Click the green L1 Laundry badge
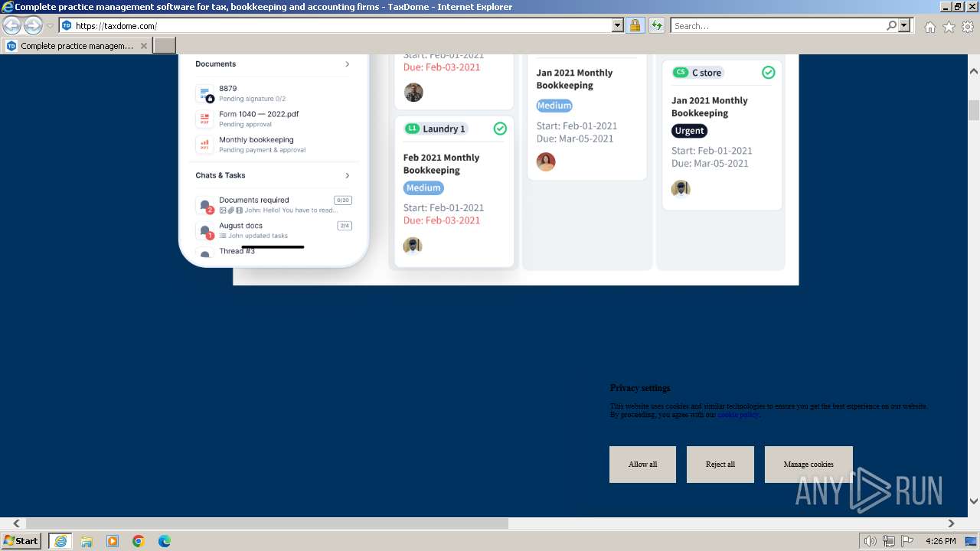Image resolution: width=980 pixels, height=551 pixels. [413, 129]
